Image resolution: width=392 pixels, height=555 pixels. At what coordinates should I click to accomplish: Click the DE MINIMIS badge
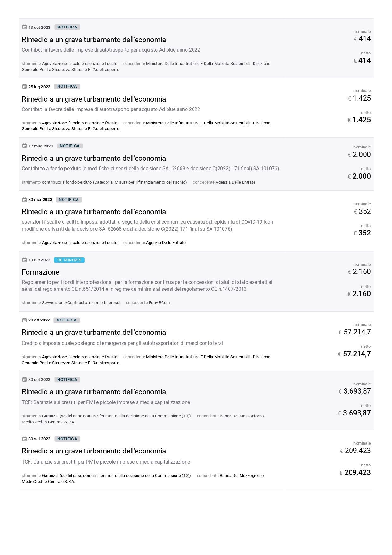click(x=69, y=260)
